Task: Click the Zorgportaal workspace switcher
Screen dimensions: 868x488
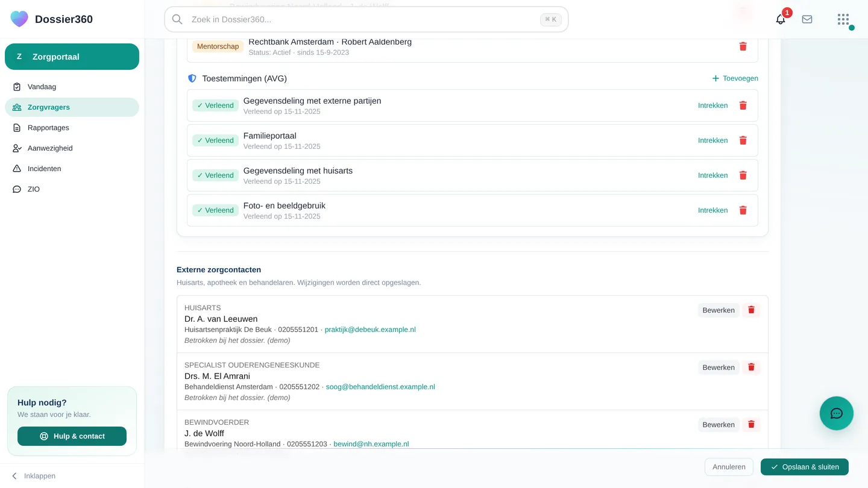Action: 72,57
